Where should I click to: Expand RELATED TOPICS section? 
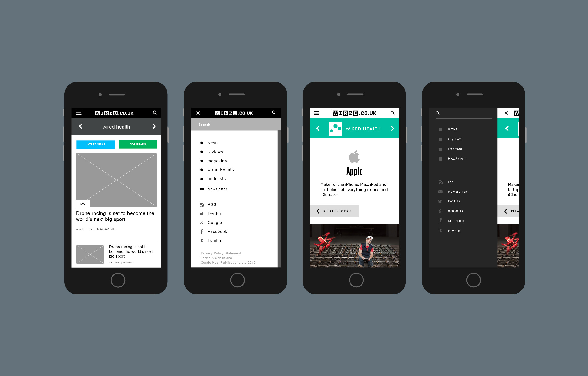[336, 211]
